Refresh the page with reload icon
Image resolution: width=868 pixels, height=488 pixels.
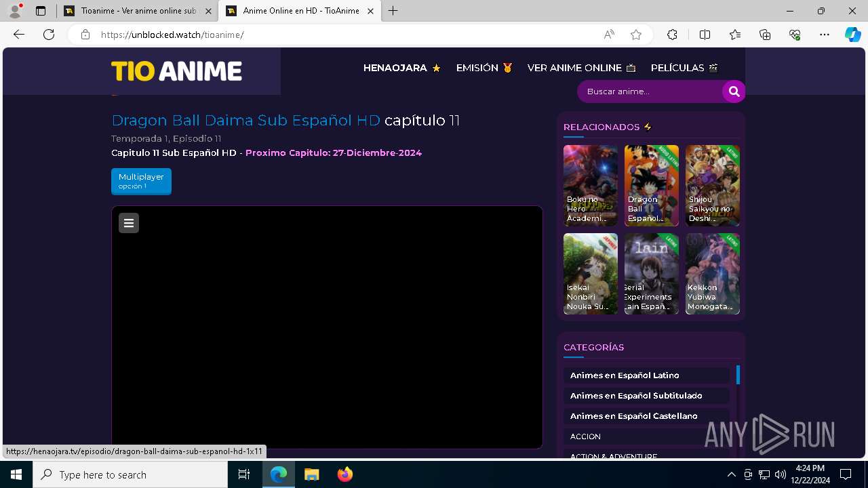[49, 35]
